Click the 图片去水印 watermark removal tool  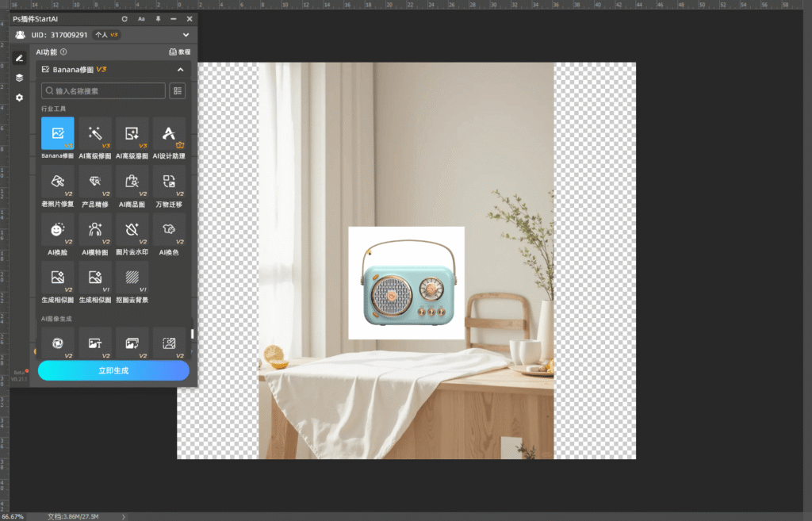(132, 229)
